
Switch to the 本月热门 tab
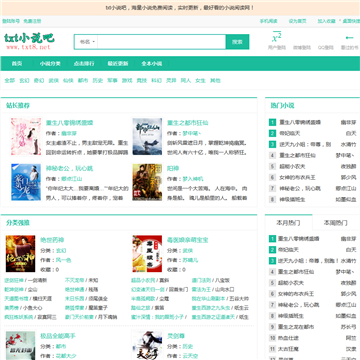[288, 222]
